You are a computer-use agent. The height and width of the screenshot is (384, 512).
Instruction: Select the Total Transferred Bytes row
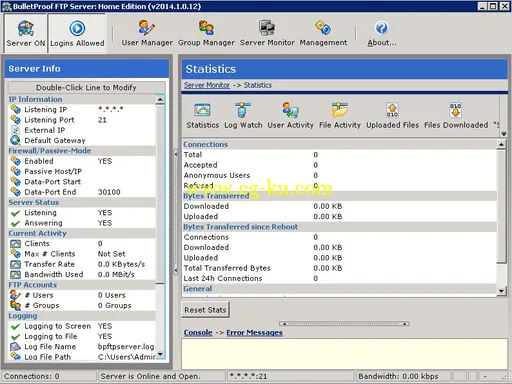tap(339, 268)
